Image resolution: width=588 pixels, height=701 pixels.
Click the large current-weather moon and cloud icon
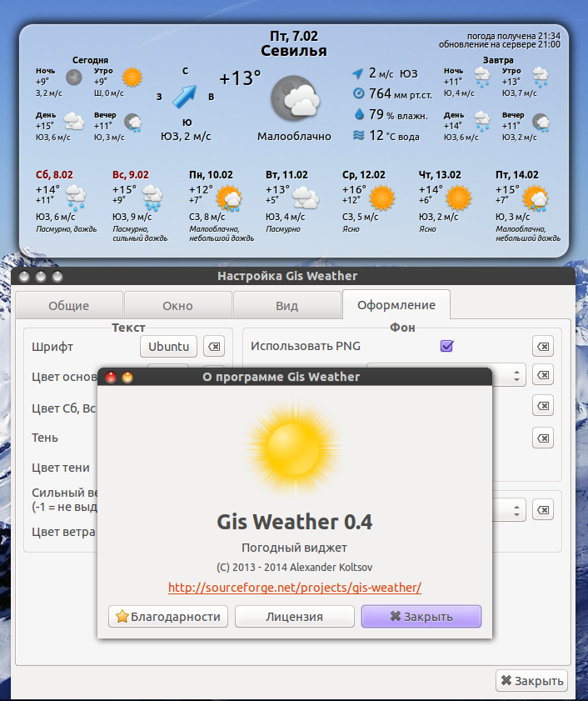click(x=296, y=99)
